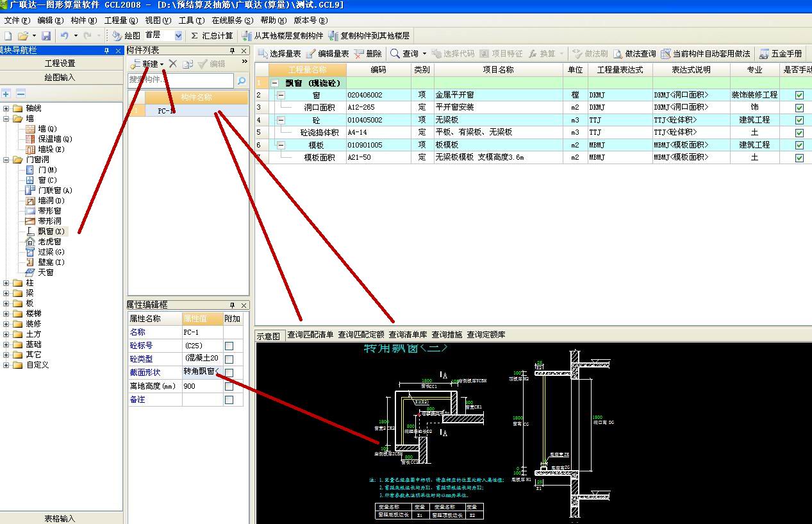Viewport: 812px width, 524px height.
Task: Toggle 附加 checkbox for 砼标号 property
Action: pyautogui.click(x=229, y=346)
